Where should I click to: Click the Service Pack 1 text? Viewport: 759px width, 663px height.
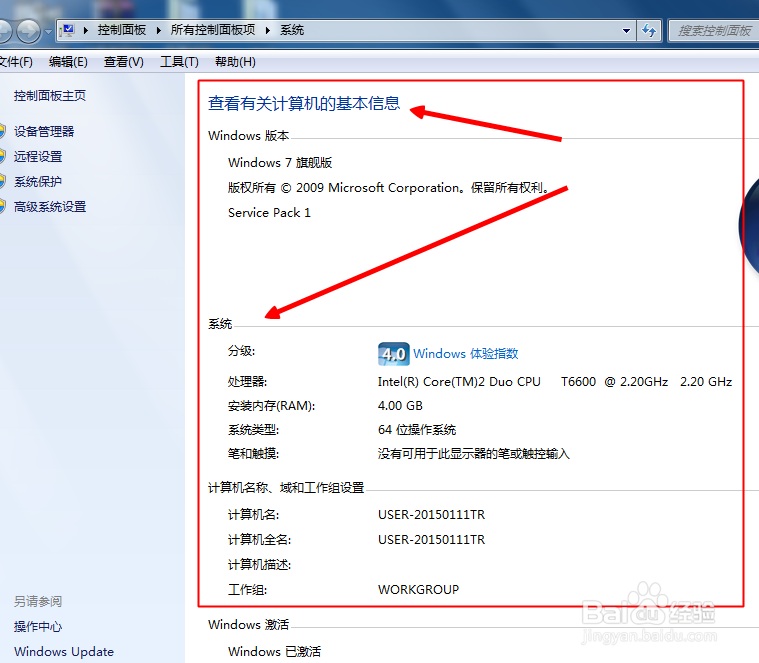tap(269, 213)
